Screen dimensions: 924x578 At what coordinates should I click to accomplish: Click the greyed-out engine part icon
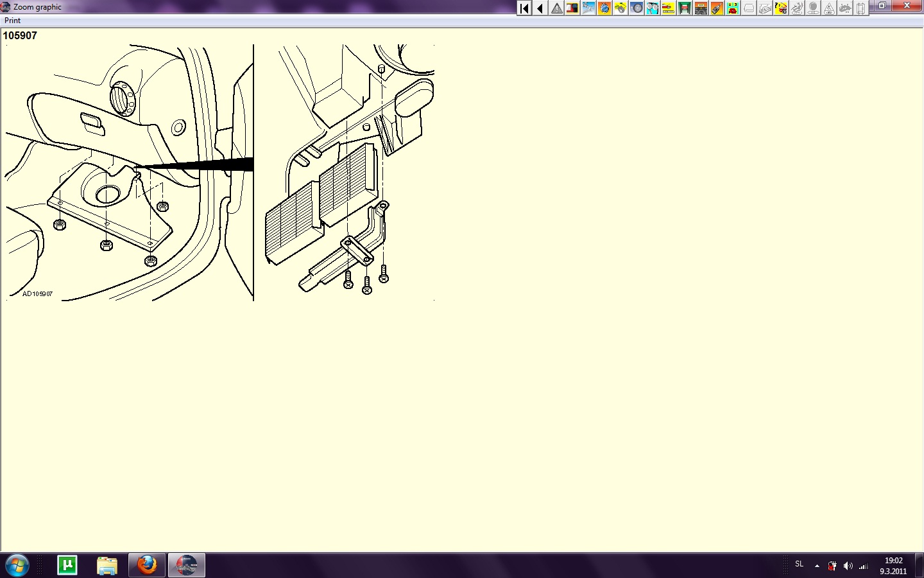tap(845, 8)
